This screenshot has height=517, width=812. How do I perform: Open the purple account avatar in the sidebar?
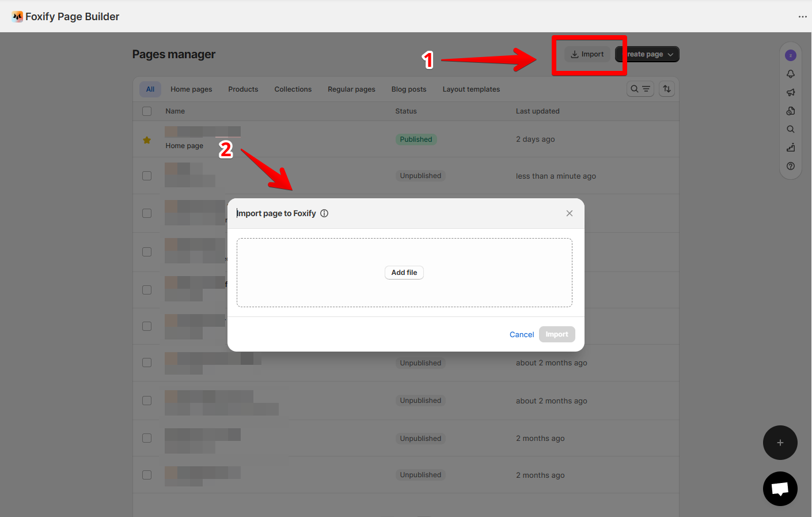coord(791,55)
